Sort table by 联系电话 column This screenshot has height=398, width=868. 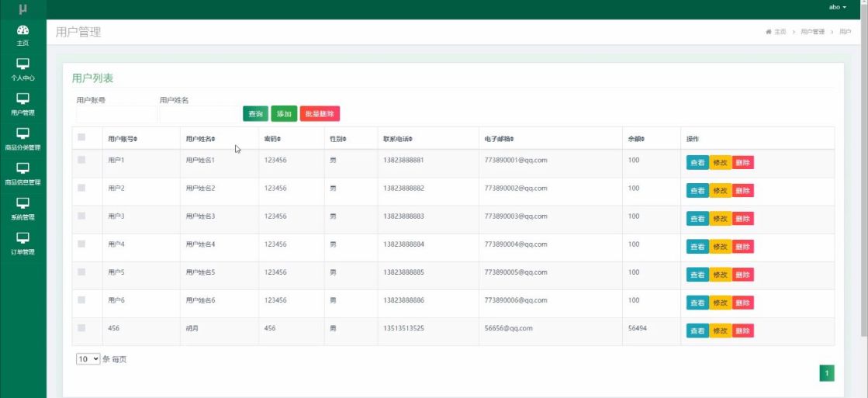pyautogui.click(x=397, y=139)
